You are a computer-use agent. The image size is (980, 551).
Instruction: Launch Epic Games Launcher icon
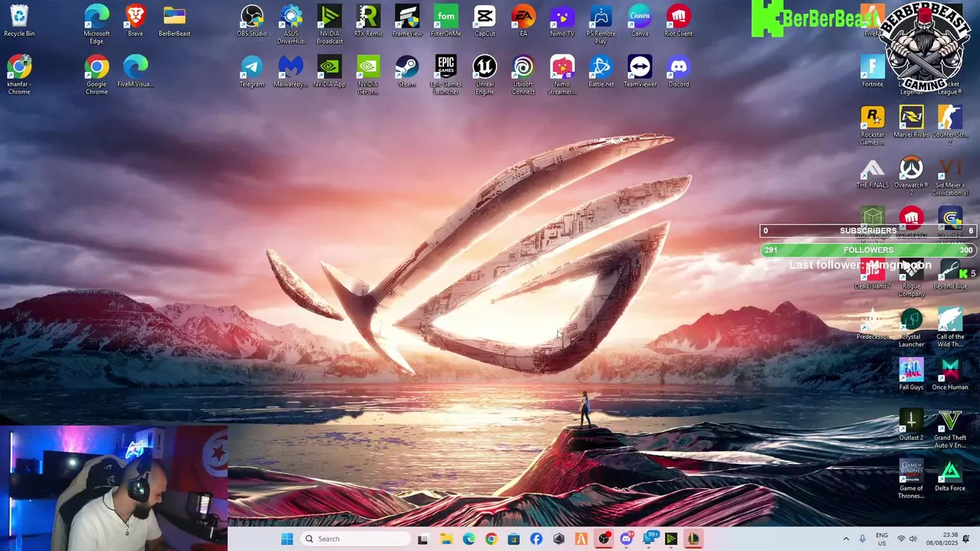(446, 75)
